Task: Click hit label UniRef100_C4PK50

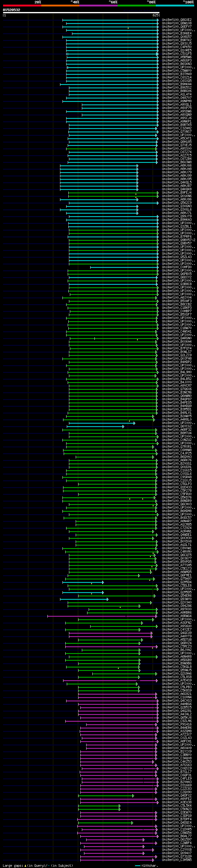Action: point(177,47)
